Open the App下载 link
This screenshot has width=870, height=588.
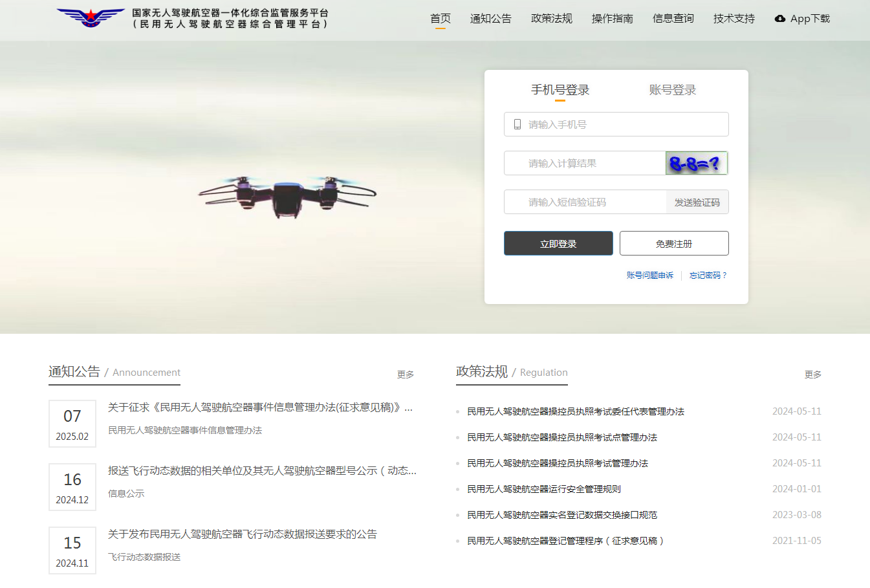[802, 19]
